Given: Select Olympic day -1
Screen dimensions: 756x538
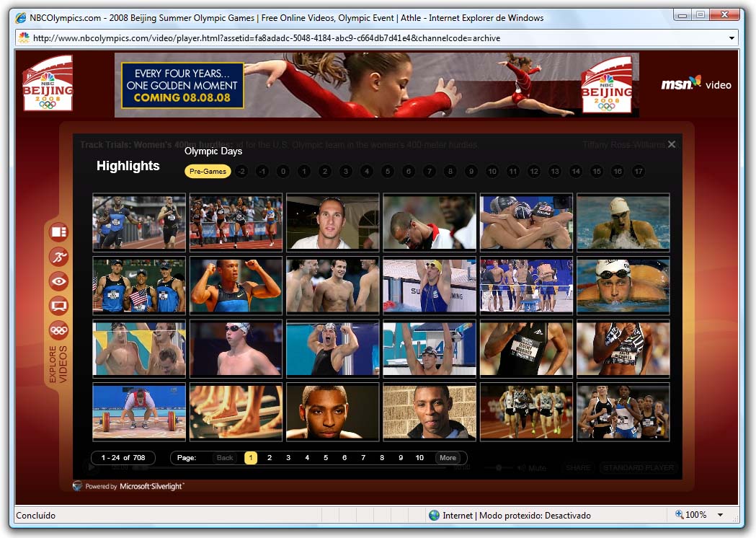Looking at the screenshot, I should [x=262, y=172].
